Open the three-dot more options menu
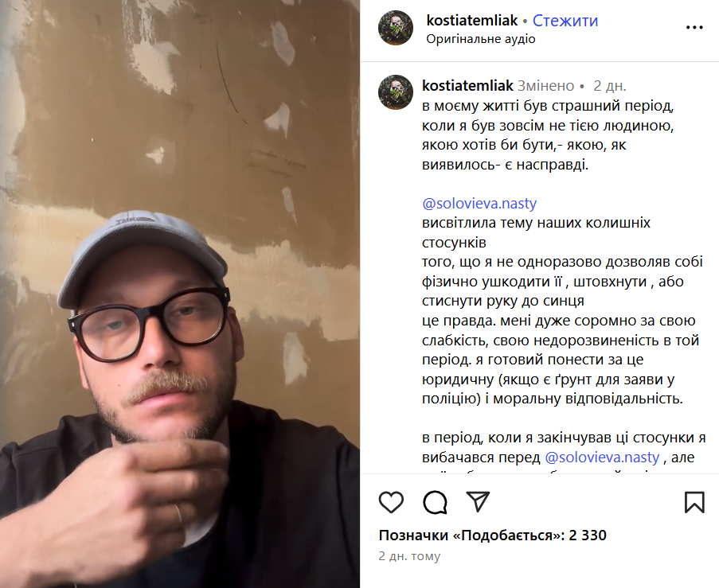Image resolution: width=719 pixels, height=588 pixels. 694,28
